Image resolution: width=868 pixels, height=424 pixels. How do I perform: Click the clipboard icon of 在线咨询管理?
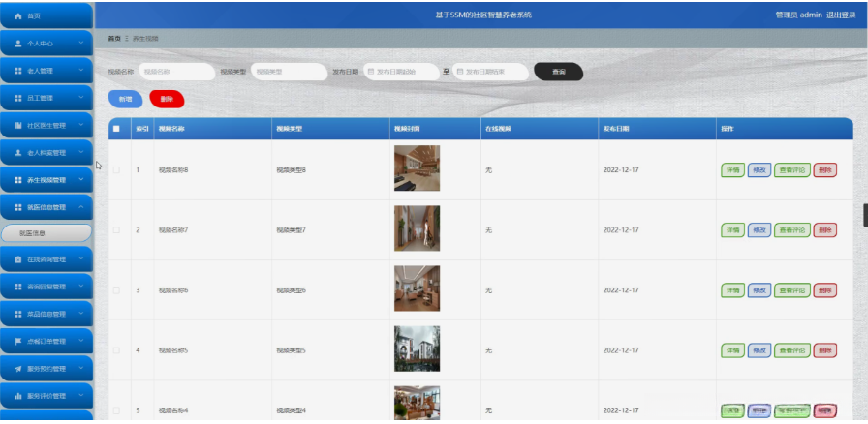coord(17,259)
